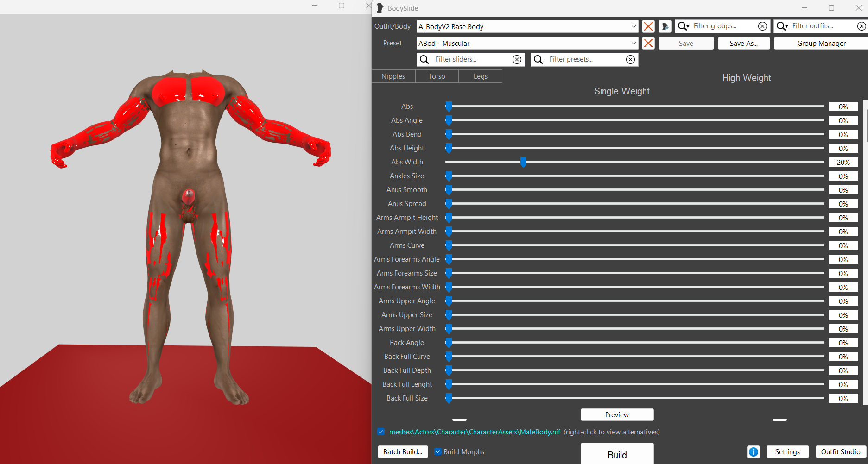Click the magnifier icon in Filter presets
Image resolution: width=868 pixels, height=464 pixels.
coord(539,59)
